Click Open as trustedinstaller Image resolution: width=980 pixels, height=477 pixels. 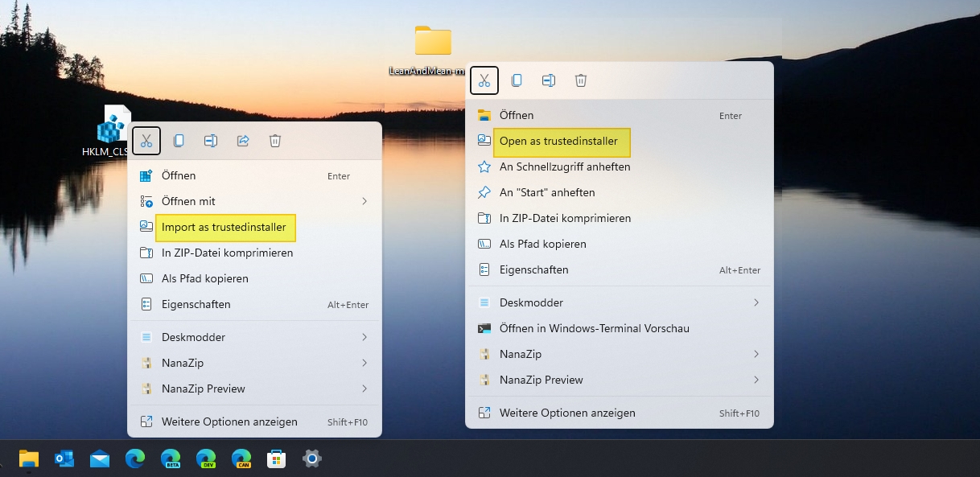coord(619,141)
